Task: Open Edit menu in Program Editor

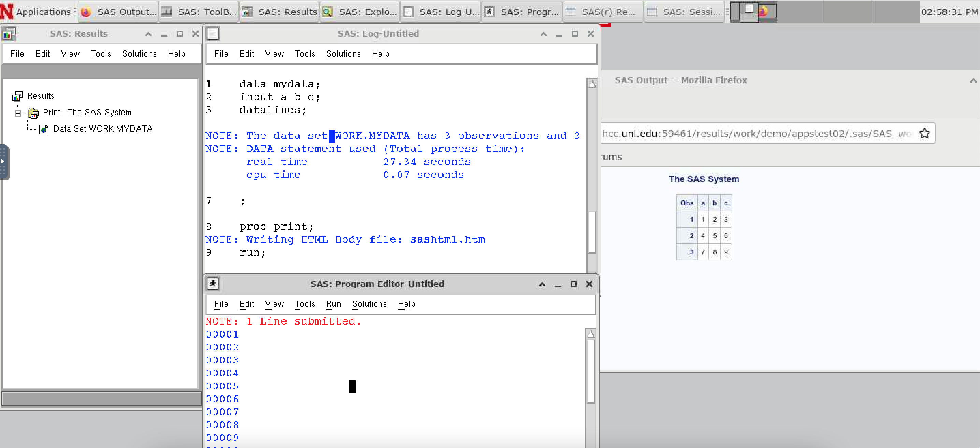Action: coord(246,304)
